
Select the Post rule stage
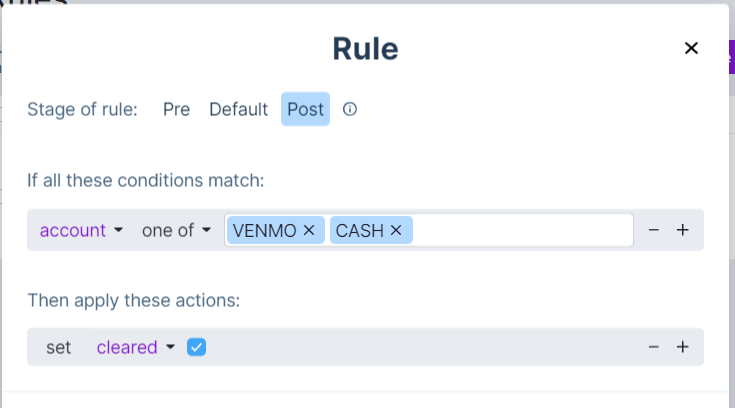pyautogui.click(x=305, y=109)
